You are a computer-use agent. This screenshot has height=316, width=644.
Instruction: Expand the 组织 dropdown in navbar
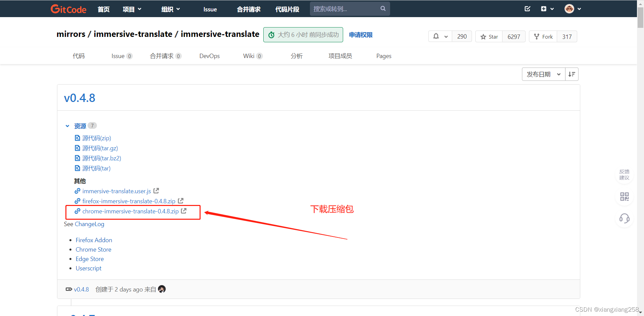pos(171,9)
